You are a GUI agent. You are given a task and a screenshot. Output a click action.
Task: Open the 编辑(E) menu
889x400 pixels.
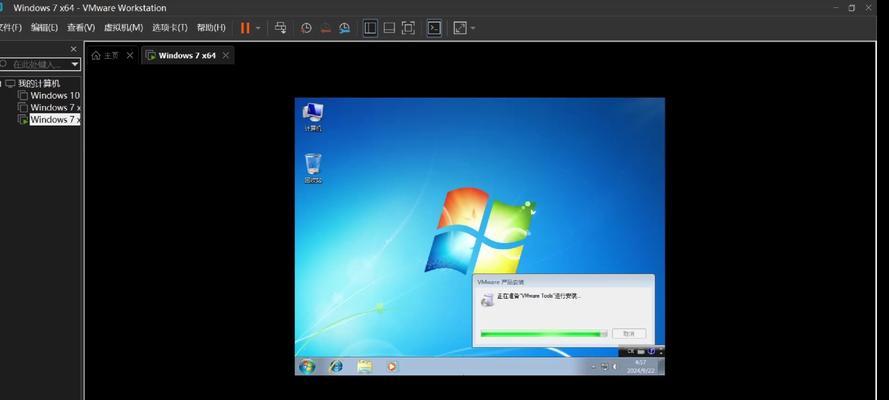pos(44,28)
